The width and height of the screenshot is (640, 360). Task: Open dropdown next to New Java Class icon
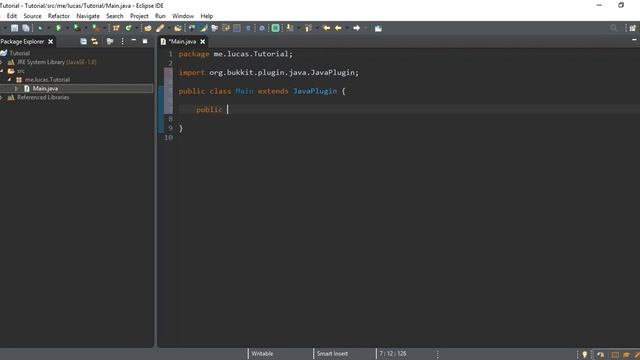[137, 28]
